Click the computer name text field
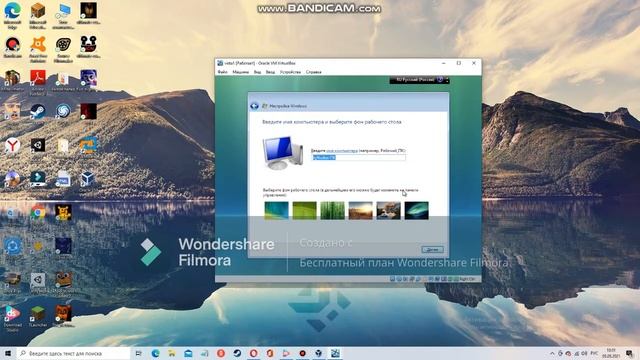Screen dimensions: 640x360 pos(359,158)
